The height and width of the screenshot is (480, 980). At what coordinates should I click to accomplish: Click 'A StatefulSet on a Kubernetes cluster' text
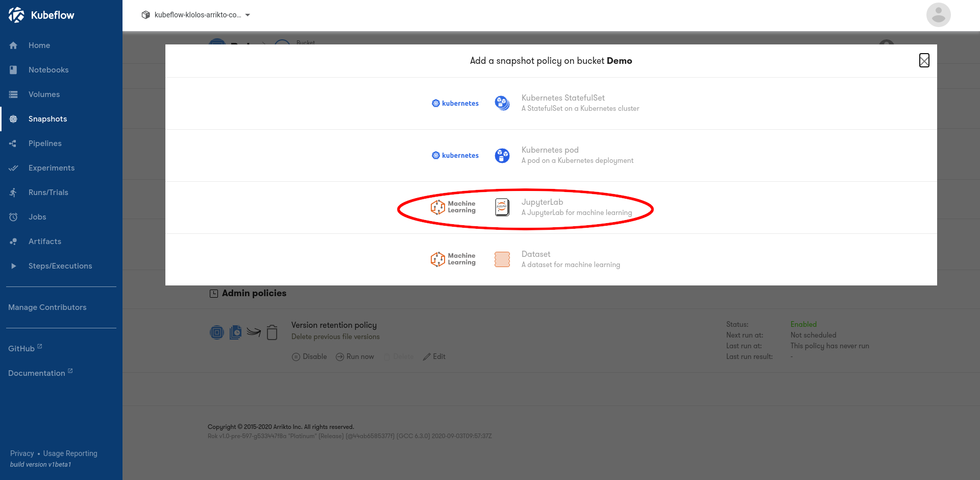tap(580, 108)
